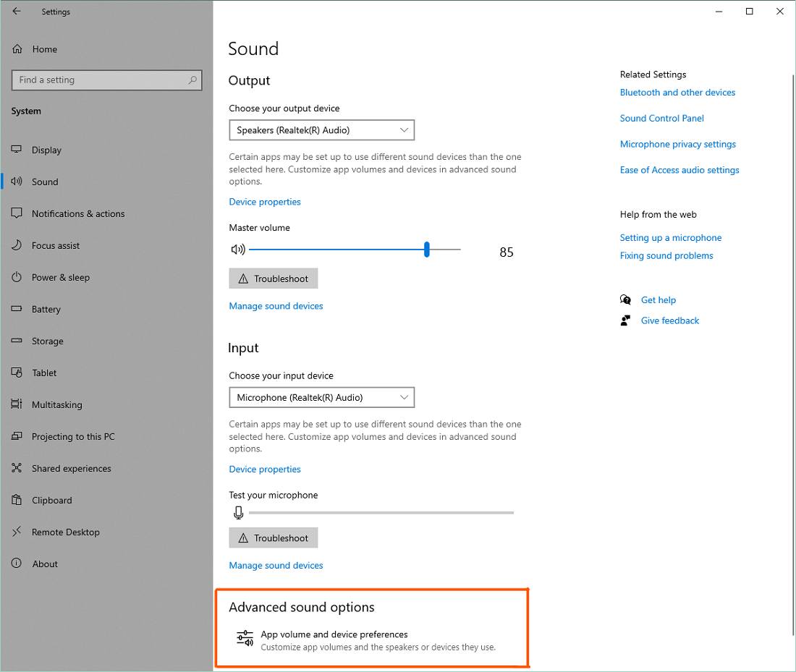The width and height of the screenshot is (796, 672).
Task: Click the master volume slider handle
Action: 427,250
